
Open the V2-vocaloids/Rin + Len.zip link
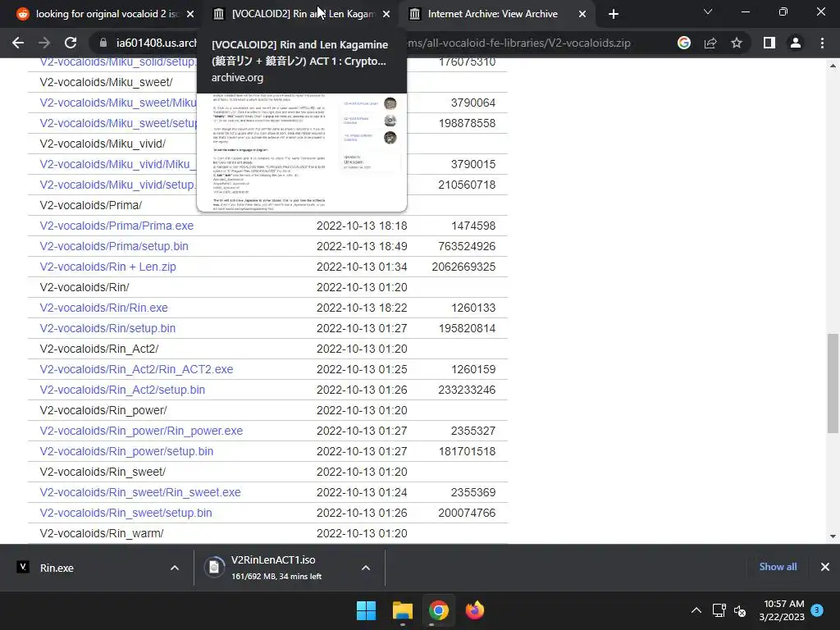pos(107,267)
